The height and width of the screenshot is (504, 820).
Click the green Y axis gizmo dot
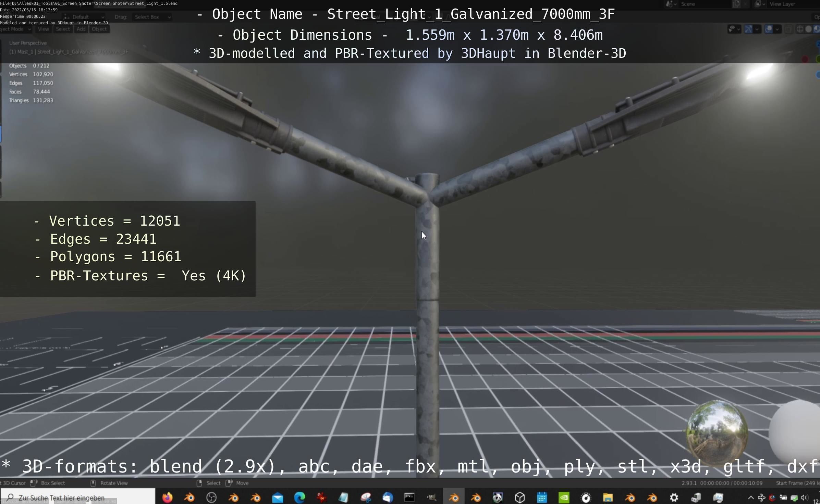click(x=818, y=59)
